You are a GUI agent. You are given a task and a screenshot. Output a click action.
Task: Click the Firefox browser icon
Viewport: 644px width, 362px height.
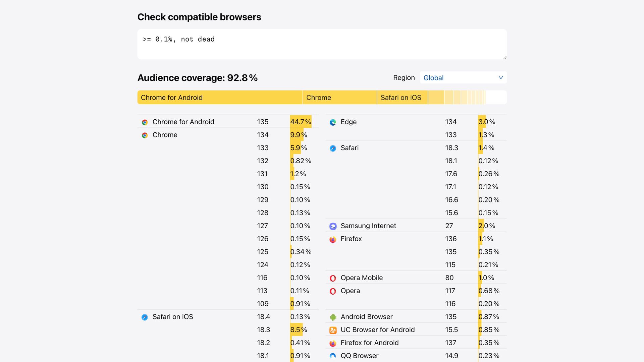pyautogui.click(x=333, y=239)
